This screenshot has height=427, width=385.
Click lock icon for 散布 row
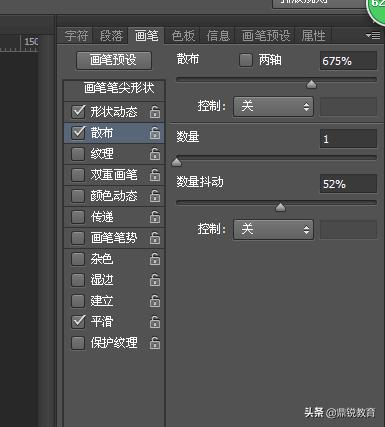pos(155,133)
